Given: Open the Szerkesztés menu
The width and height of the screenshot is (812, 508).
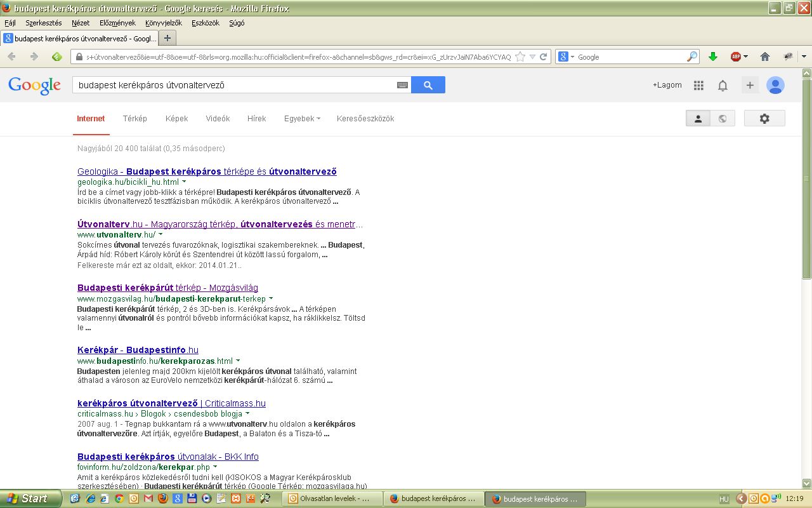Looking at the screenshot, I should click(44, 23).
